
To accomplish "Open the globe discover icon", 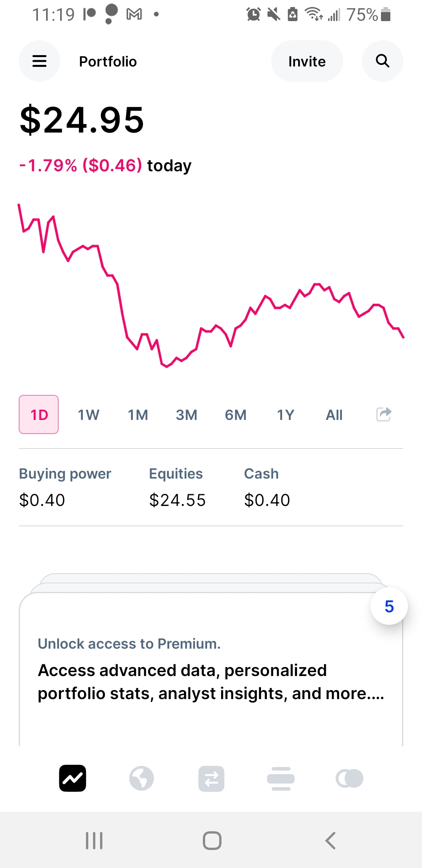I will point(141,778).
